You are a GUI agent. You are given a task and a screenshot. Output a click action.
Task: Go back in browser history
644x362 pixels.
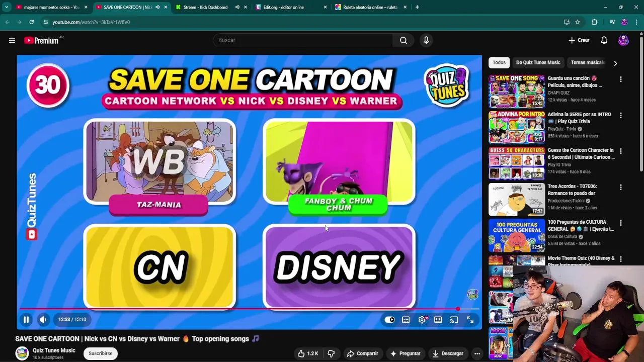coord(7,22)
